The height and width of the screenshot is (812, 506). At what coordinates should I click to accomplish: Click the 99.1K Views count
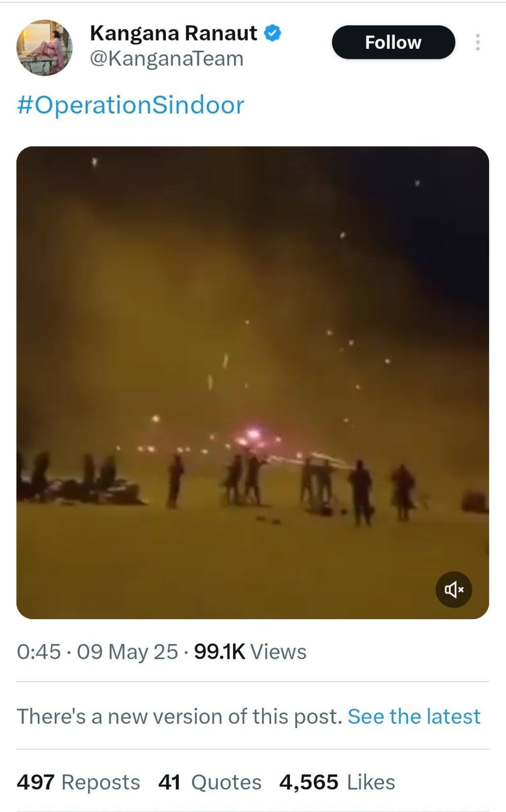tap(250, 652)
